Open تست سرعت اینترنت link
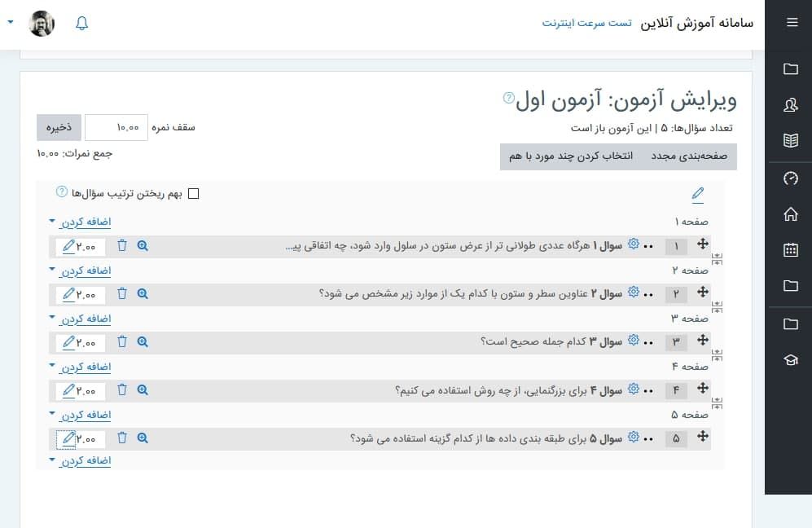The image size is (812, 528). pos(586,23)
